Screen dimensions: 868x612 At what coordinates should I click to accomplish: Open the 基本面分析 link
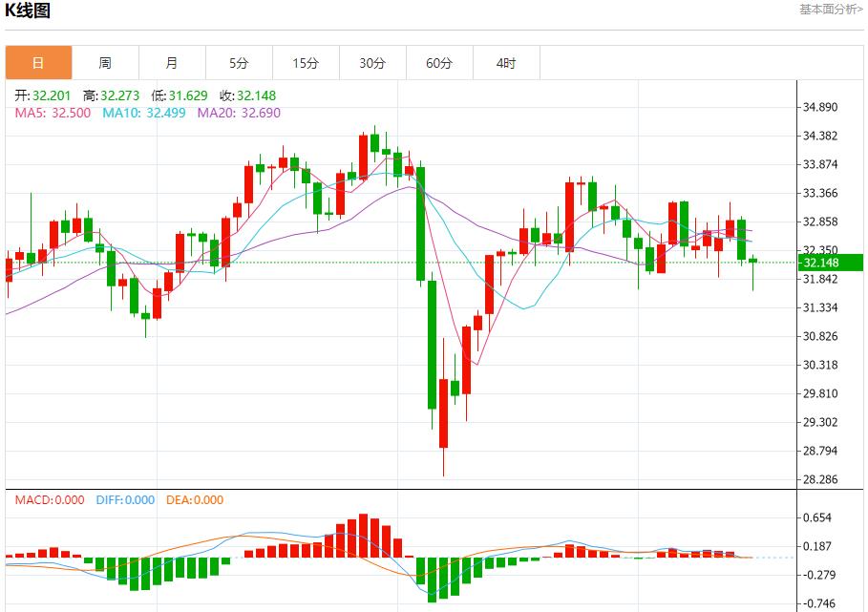(x=833, y=10)
